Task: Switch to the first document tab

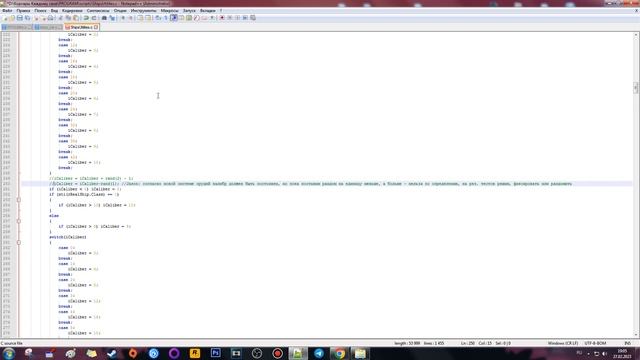Action: tap(16, 27)
